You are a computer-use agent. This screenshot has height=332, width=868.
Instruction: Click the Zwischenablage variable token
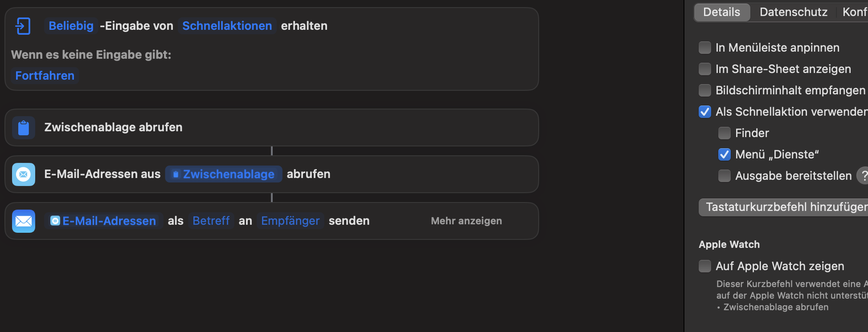click(x=224, y=174)
